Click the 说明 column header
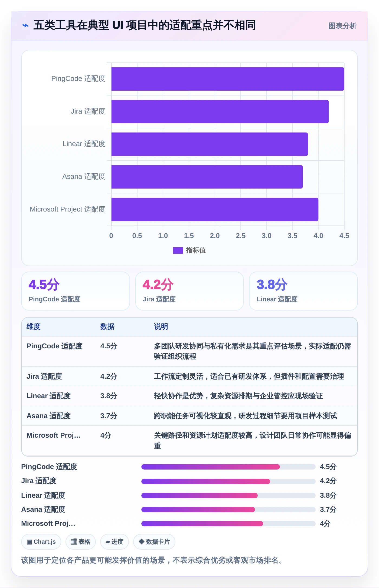 (161, 327)
